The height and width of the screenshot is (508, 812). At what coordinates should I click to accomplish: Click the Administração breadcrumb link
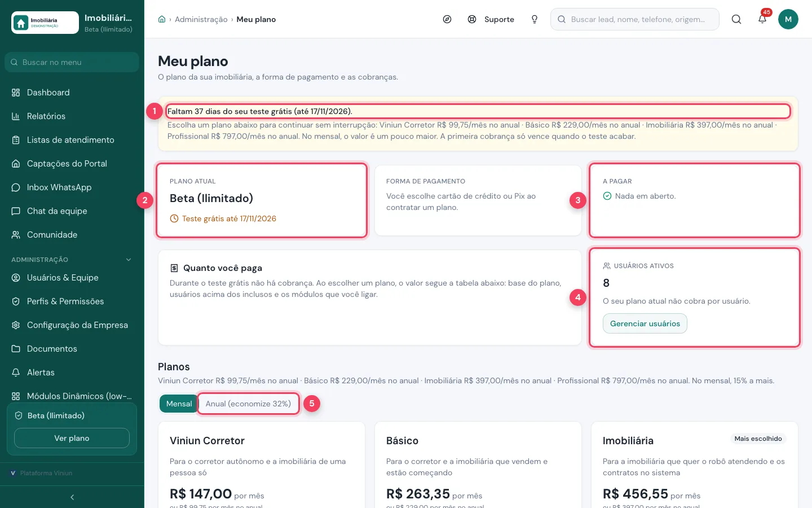pos(201,19)
